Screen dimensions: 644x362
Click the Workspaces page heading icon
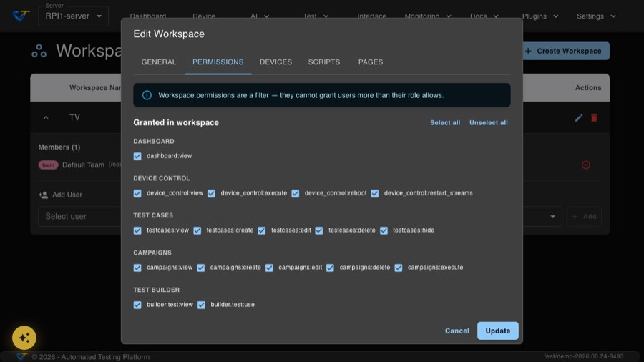coord(39,51)
